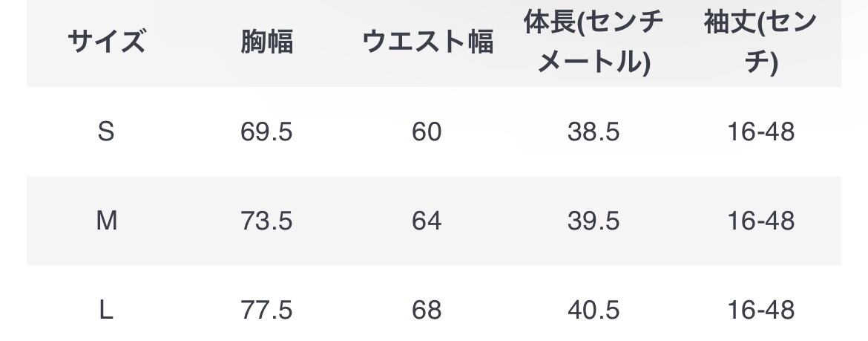Viewport: 868px width, 341px height.
Task: Select the size L row label
Action: (x=106, y=310)
